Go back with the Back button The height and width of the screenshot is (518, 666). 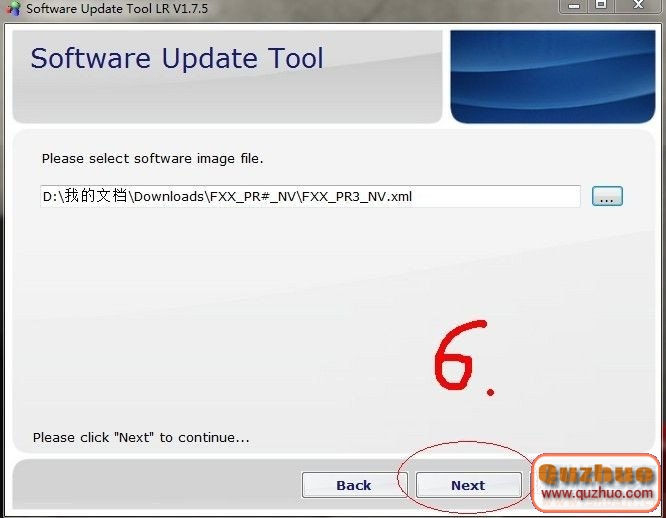pyautogui.click(x=354, y=485)
